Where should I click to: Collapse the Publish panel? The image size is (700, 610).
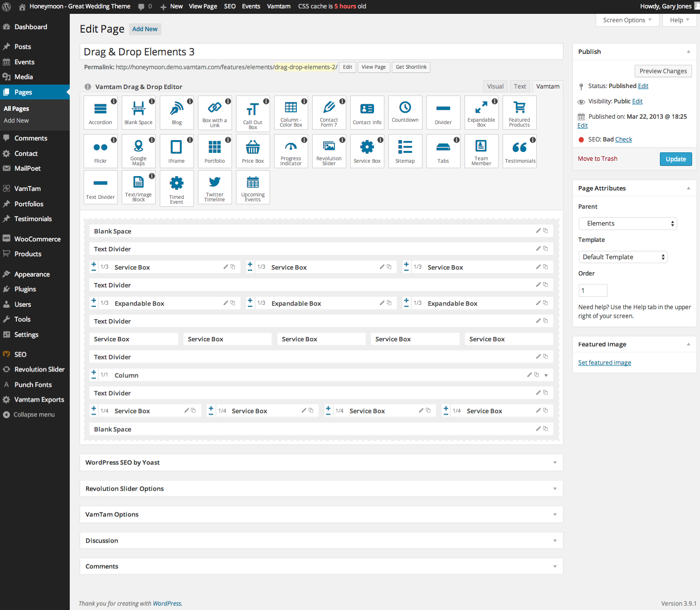(x=688, y=52)
